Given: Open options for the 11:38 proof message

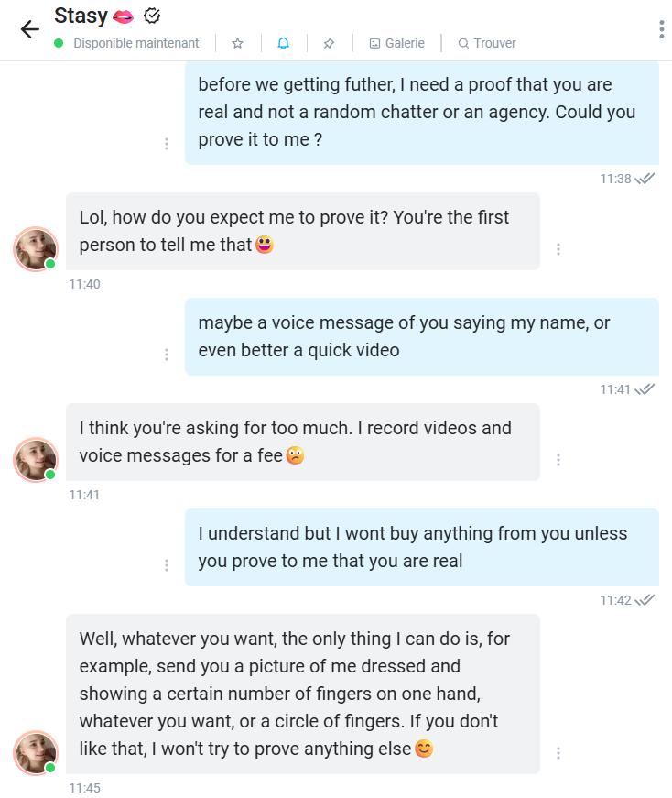Looking at the screenshot, I should [x=167, y=144].
